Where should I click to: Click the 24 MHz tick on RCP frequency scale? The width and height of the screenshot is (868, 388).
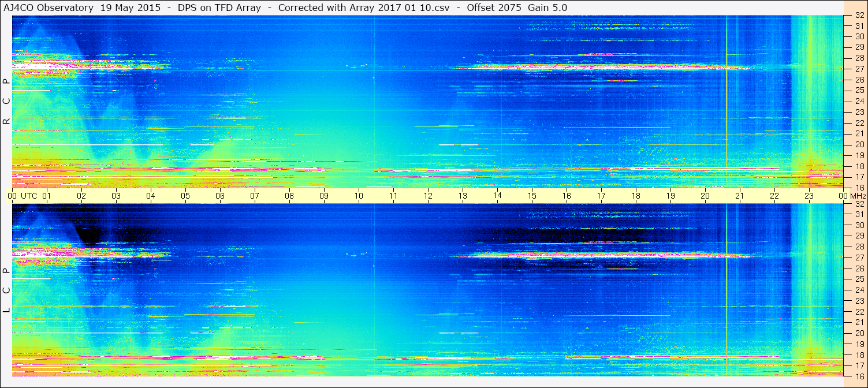point(859,101)
